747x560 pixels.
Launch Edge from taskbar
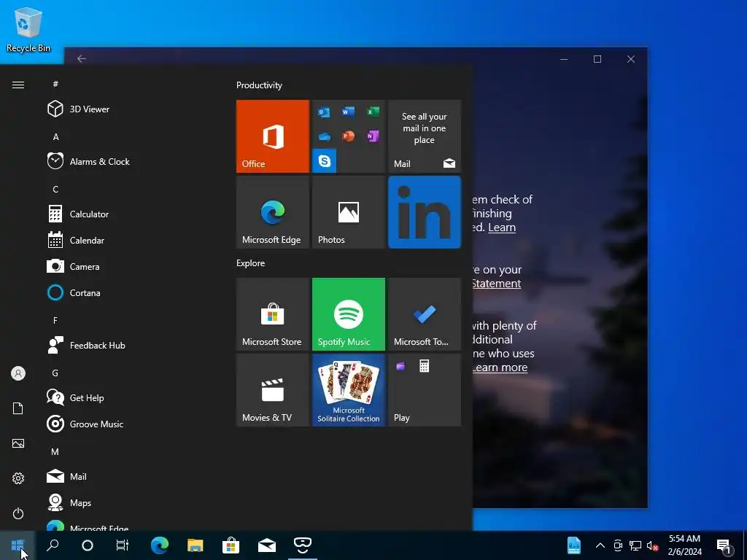click(160, 545)
